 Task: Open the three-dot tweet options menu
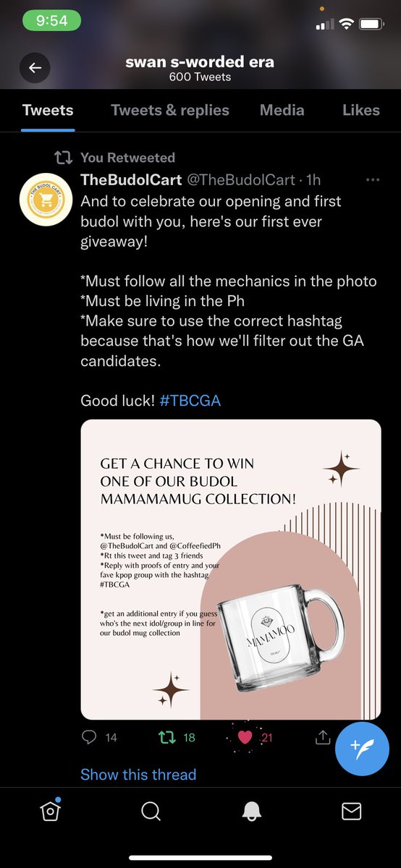click(373, 179)
